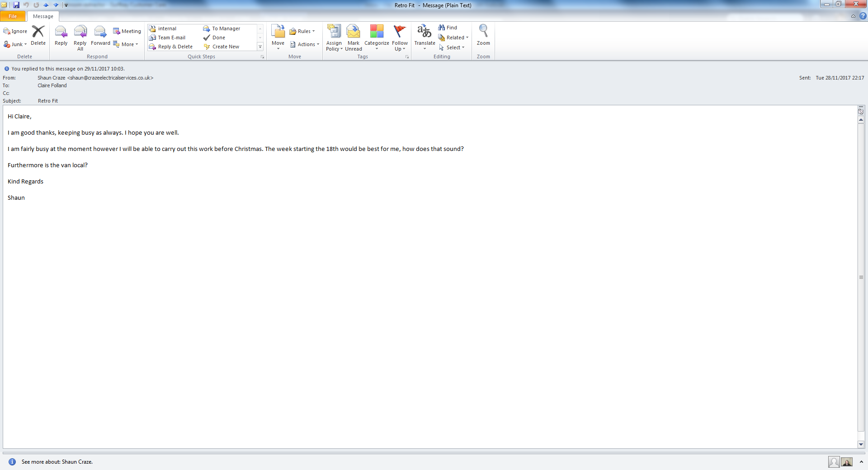Select the Message ribbon tab
The image size is (868, 470).
coord(43,16)
